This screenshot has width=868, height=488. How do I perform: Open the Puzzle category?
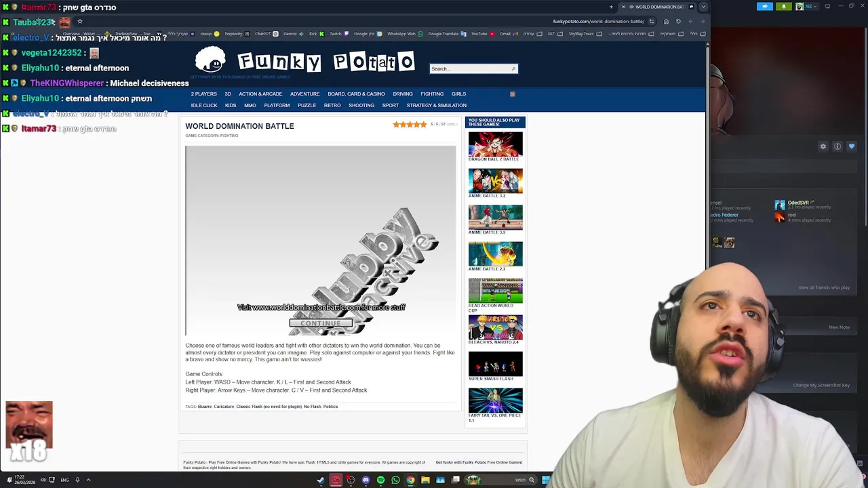[307, 105]
